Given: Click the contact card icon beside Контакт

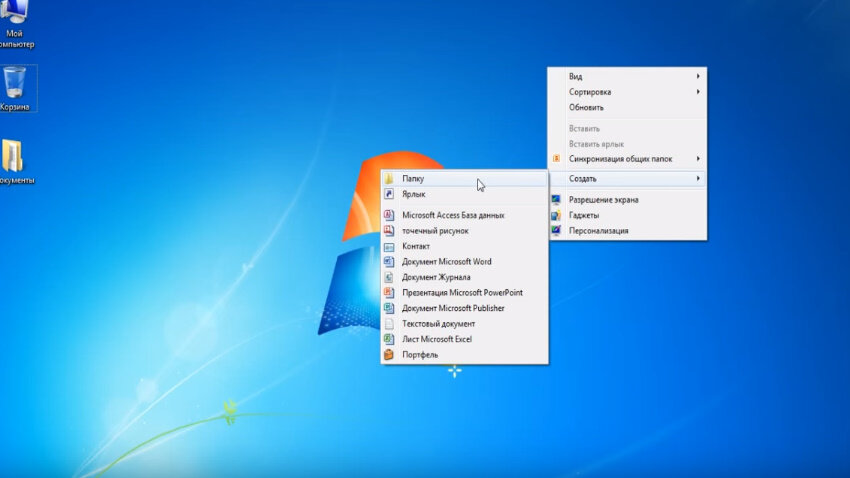Looking at the screenshot, I should coord(389,246).
